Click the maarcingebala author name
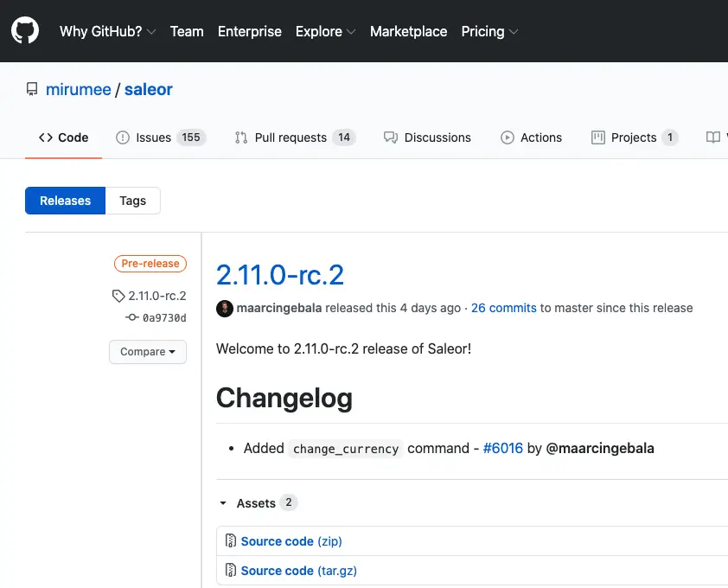 pyautogui.click(x=279, y=308)
